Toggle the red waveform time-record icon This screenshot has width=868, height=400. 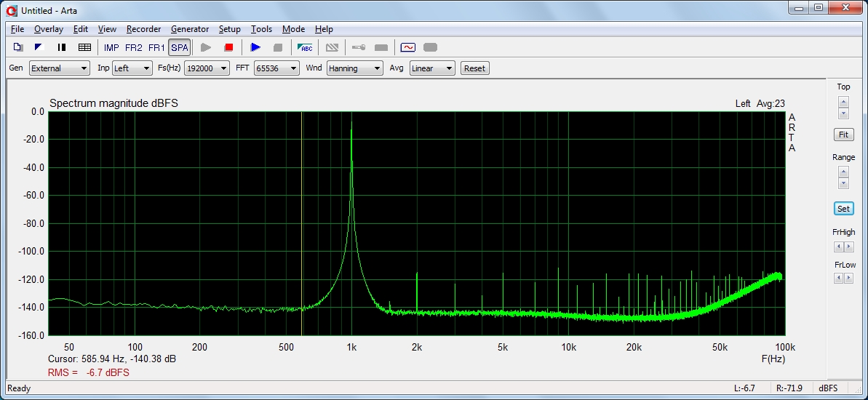pyautogui.click(x=408, y=47)
